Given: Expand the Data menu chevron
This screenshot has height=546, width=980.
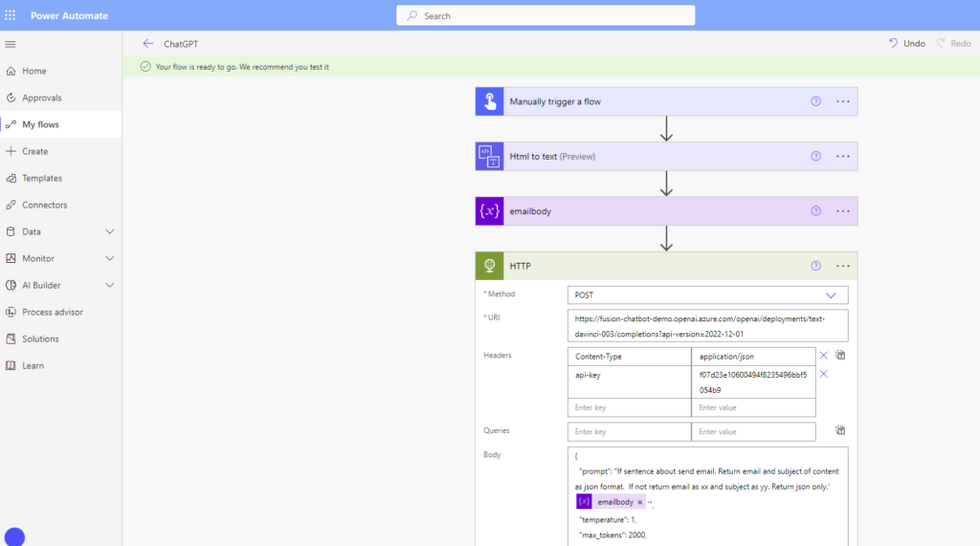Looking at the screenshot, I should 109,231.
